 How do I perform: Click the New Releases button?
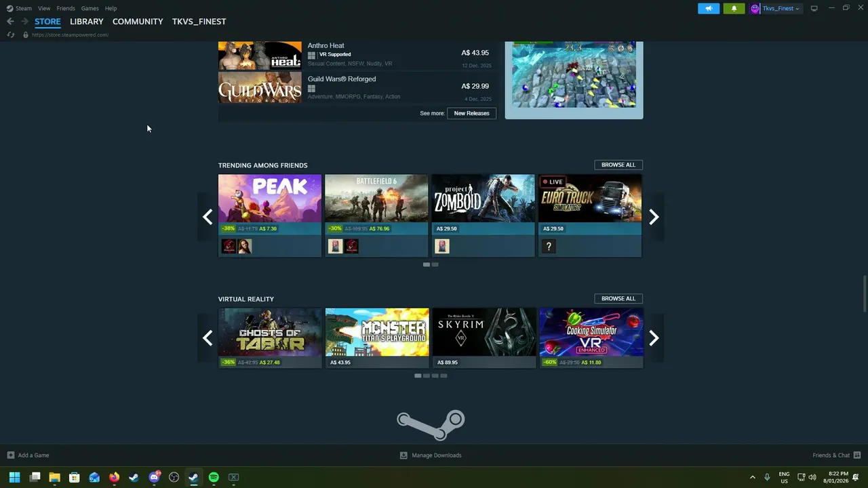click(471, 113)
